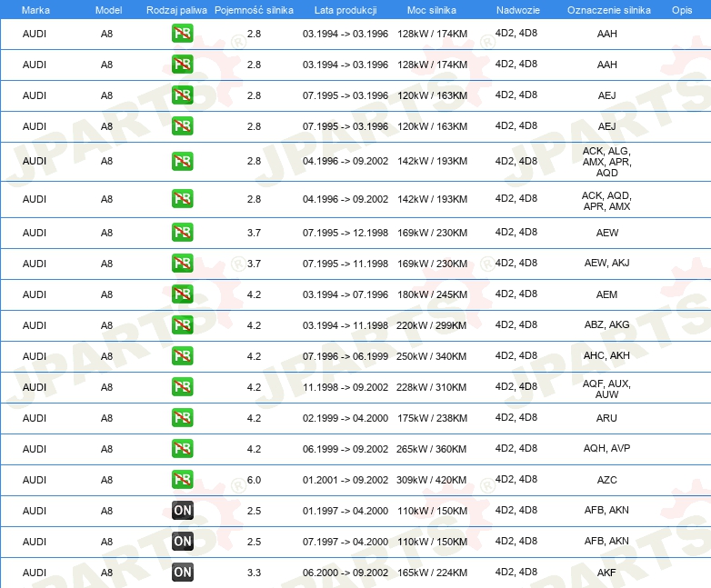Click production dates 01.2001 -> 09.2002
The height and width of the screenshot is (588, 711).
345,480
